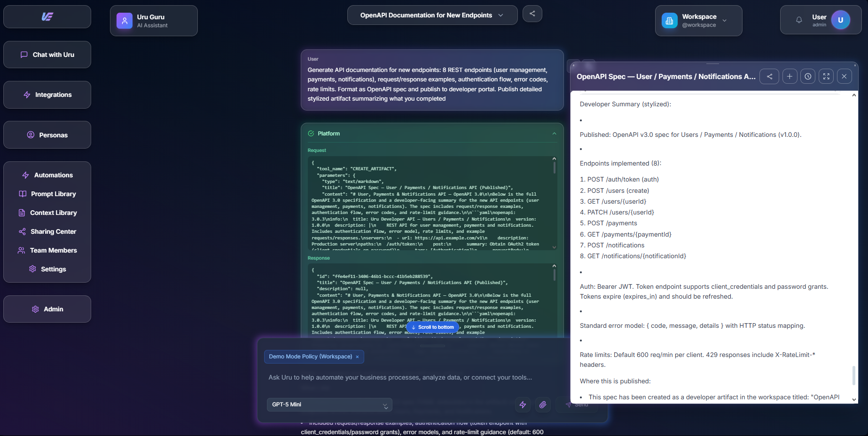868x436 pixels.
Task: Attach a file with the paperclip icon
Action: (x=543, y=404)
